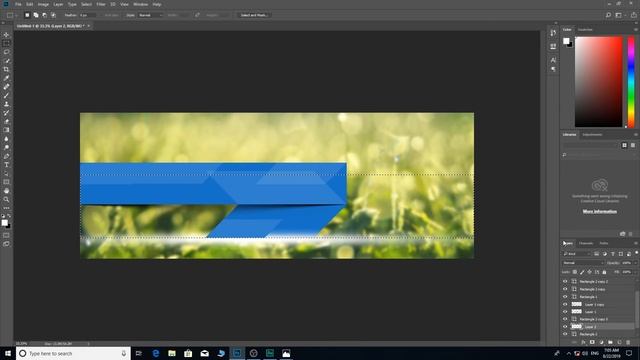Image resolution: width=640 pixels, height=360 pixels.
Task: Select the Path Selection tool
Action: (6, 173)
